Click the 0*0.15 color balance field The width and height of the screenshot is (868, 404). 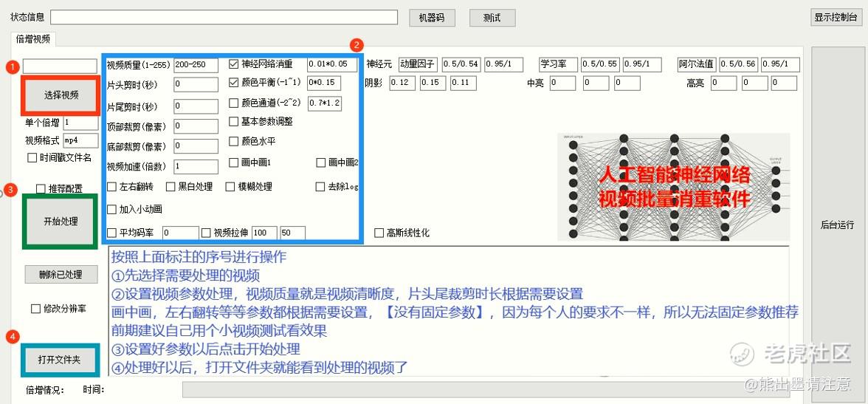(x=324, y=83)
